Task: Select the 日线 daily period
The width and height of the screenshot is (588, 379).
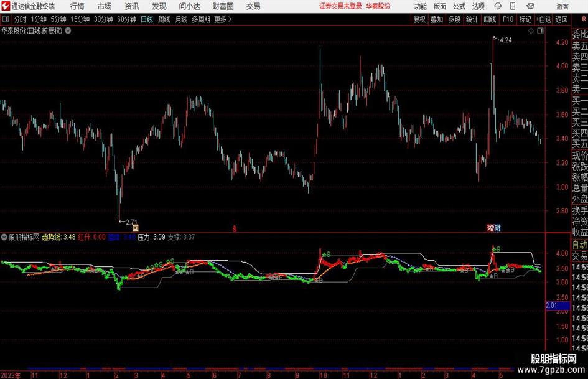Action: click(x=147, y=19)
